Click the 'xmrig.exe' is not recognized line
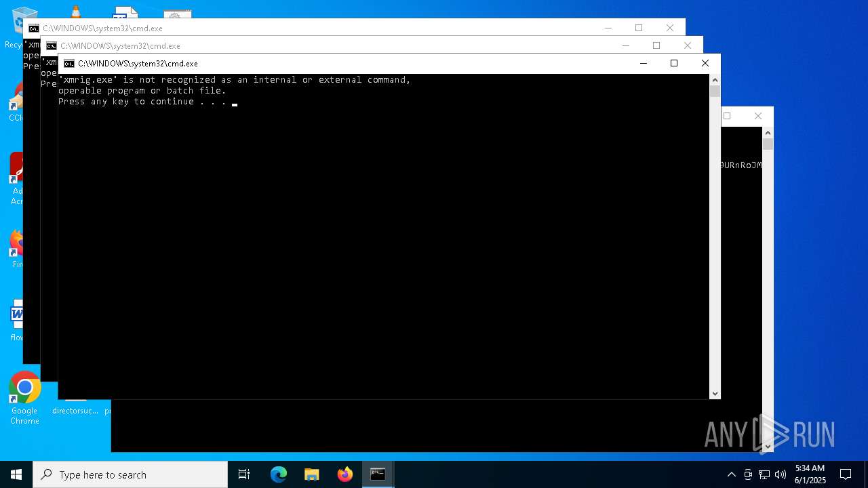 coord(235,80)
